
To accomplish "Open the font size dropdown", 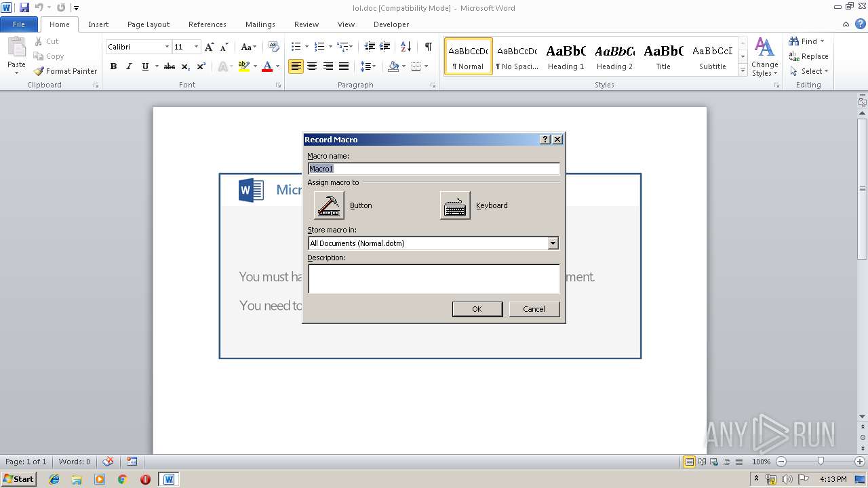I will [x=197, y=47].
